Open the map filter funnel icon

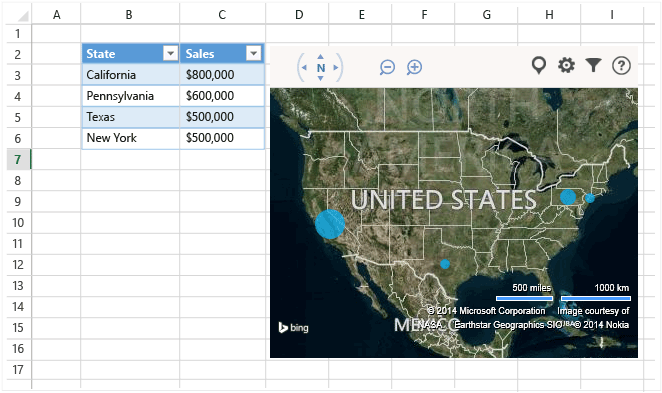[593, 65]
